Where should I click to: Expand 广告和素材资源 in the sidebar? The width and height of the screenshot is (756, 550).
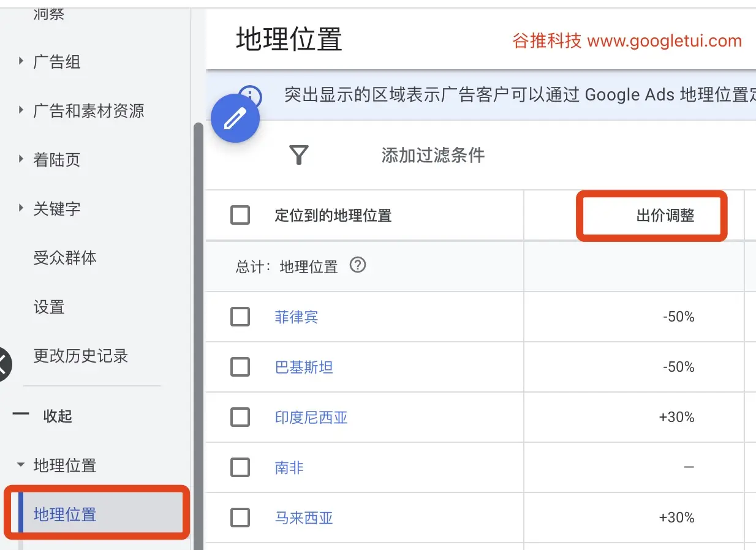coord(21,110)
